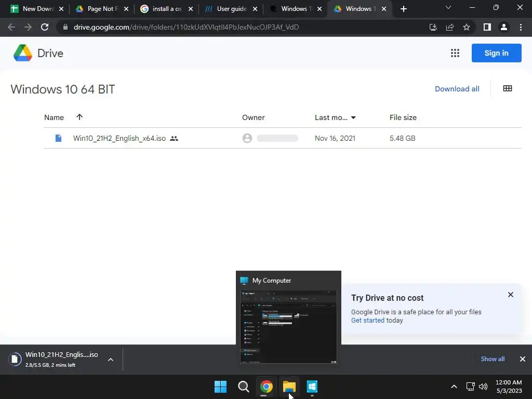Open the tab search dropdown chevron
This screenshot has height=399, width=532.
(x=448, y=7)
